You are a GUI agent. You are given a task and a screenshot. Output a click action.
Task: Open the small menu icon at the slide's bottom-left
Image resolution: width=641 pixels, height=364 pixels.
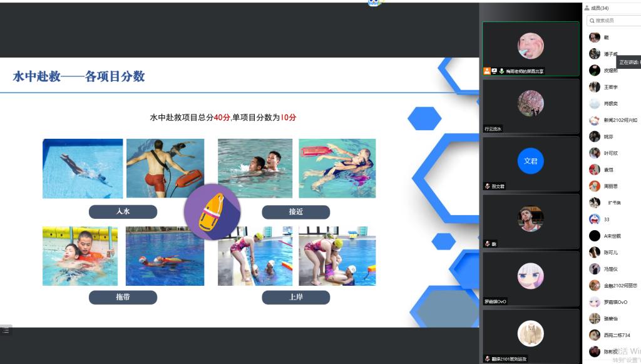click(x=6, y=330)
